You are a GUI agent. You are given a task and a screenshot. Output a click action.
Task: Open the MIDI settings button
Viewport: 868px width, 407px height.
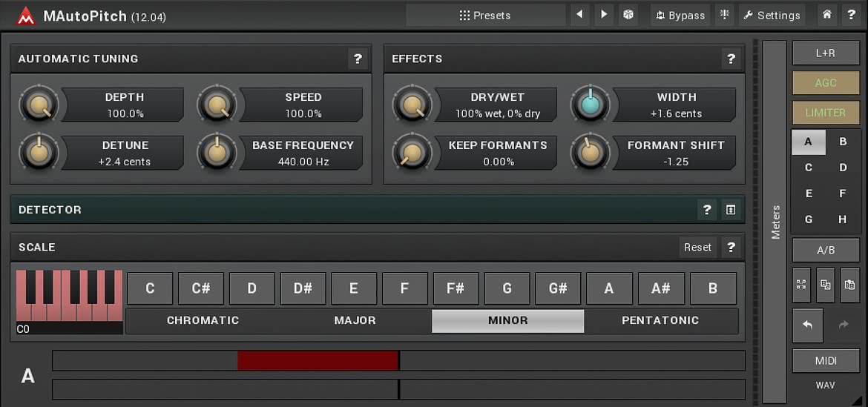tap(826, 361)
